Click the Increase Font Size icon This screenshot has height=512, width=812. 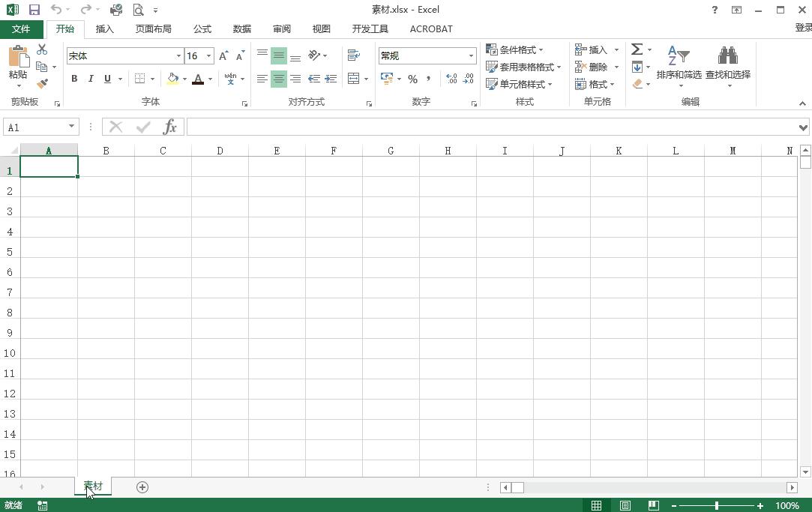[x=223, y=56]
